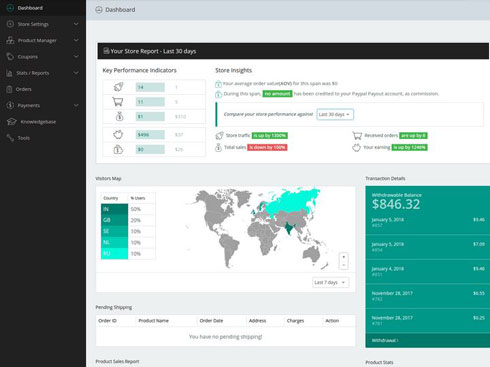
Task: Open the Dashboard menu item
Action: [x=43, y=8]
